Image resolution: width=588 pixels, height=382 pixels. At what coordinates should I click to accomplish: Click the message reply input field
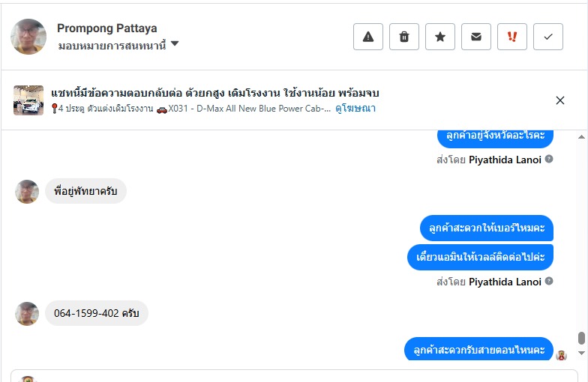[x=300, y=375]
